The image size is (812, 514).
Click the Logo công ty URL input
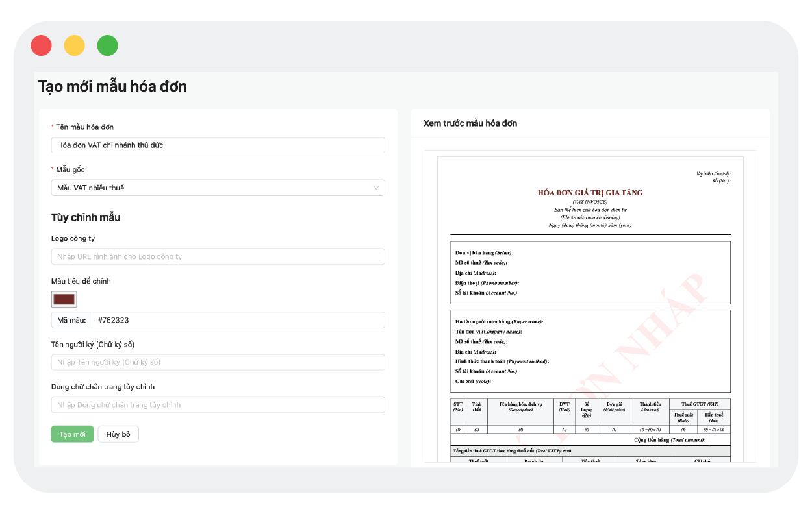(218, 256)
